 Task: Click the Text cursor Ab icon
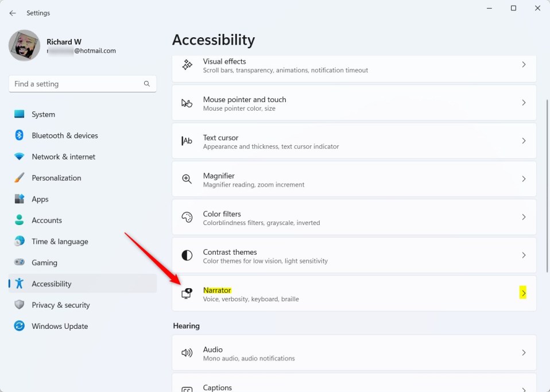point(187,141)
